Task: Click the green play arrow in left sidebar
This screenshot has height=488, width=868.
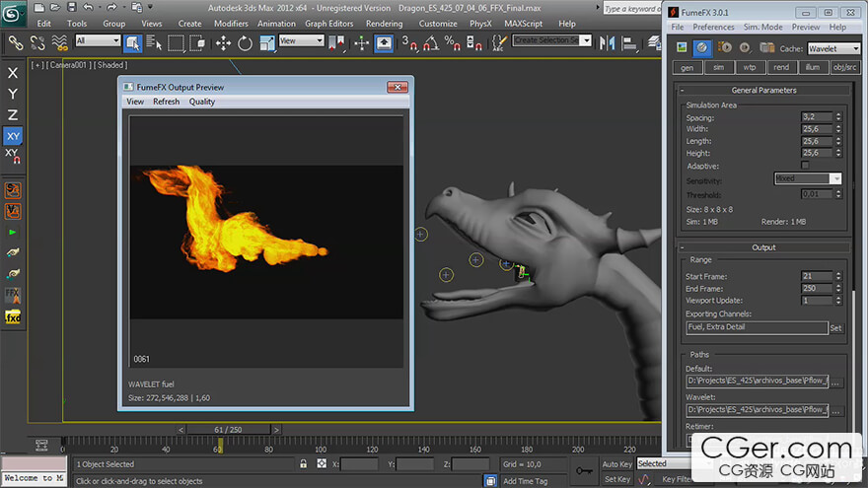Action: [12, 233]
